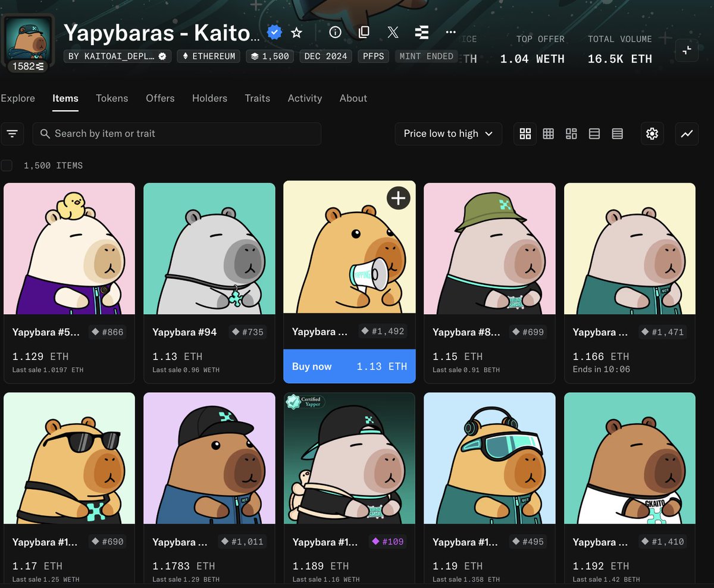Click rarity rank badge #109
The image size is (714, 588).
[x=387, y=542]
